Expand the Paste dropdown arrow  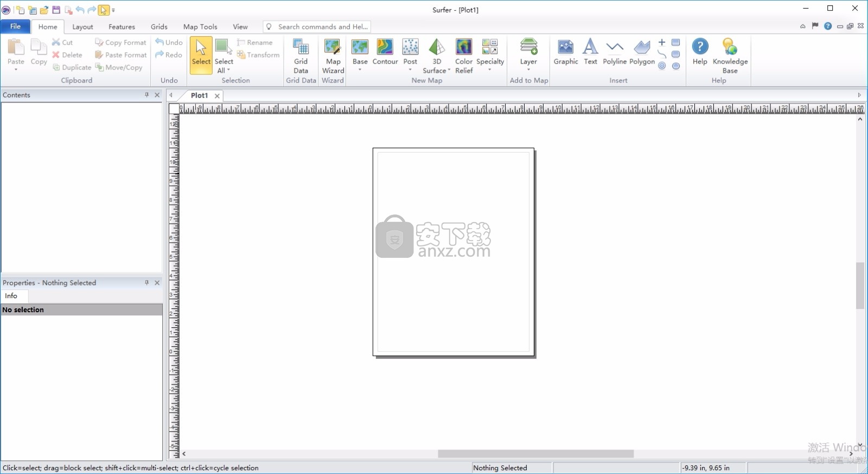16,69
